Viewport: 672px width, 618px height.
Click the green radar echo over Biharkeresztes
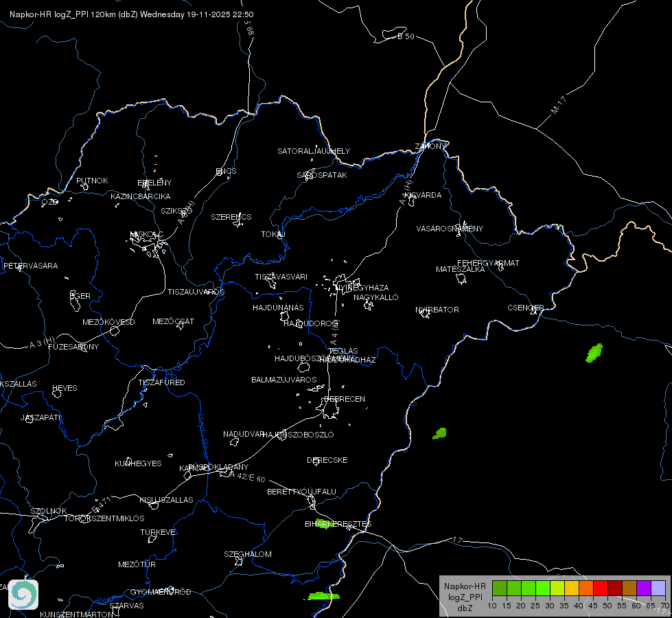[x=323, y=524]
